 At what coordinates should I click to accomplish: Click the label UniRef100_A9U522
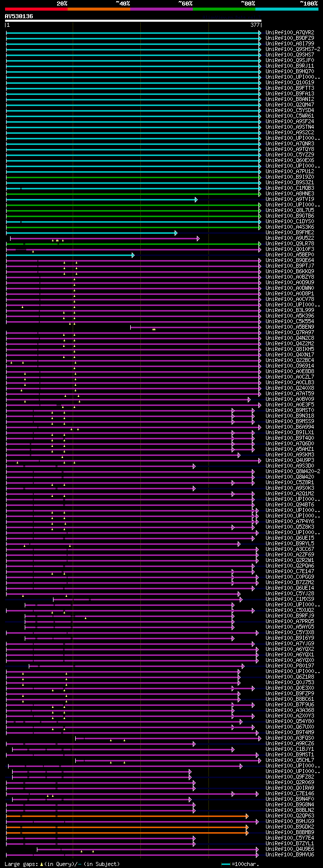pos(290,238)
